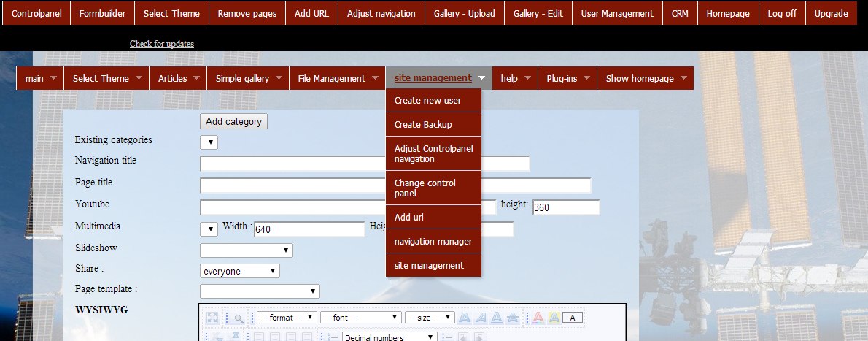Click the magnifier search icon in the editor
The height and width of the screenshot is (341, 868).
coord(239,318)
